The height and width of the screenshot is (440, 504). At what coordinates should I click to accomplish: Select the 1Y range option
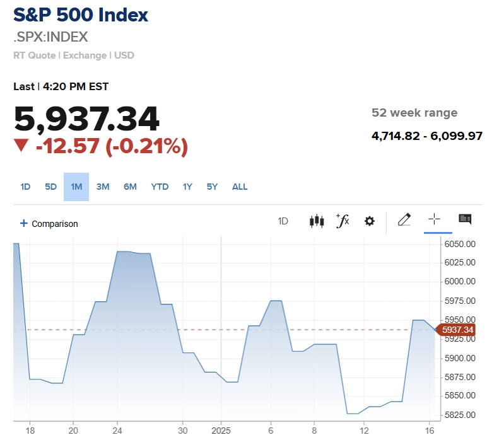[187, 187]
